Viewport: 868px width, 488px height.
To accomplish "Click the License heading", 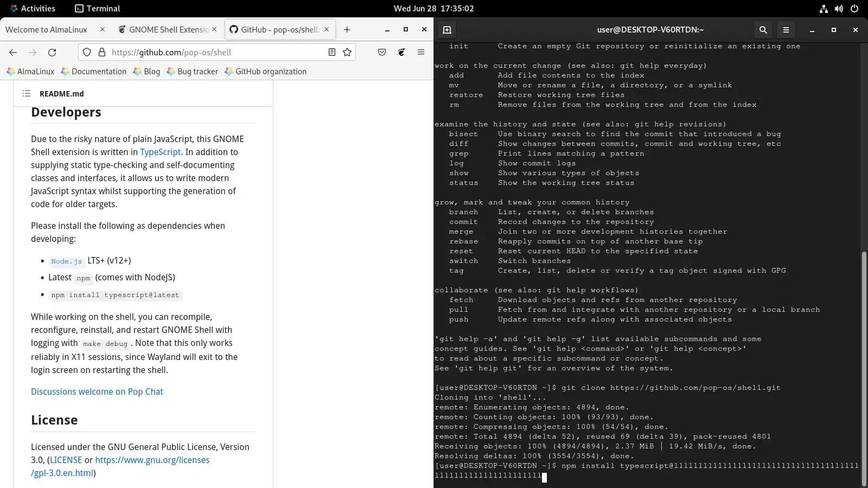I will coord(54,420).
